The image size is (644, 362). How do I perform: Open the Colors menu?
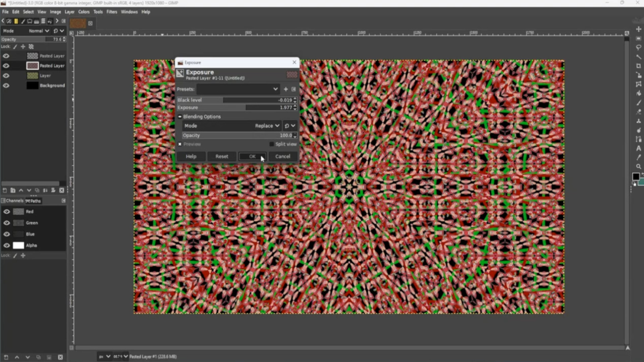(x=84, y=12)
